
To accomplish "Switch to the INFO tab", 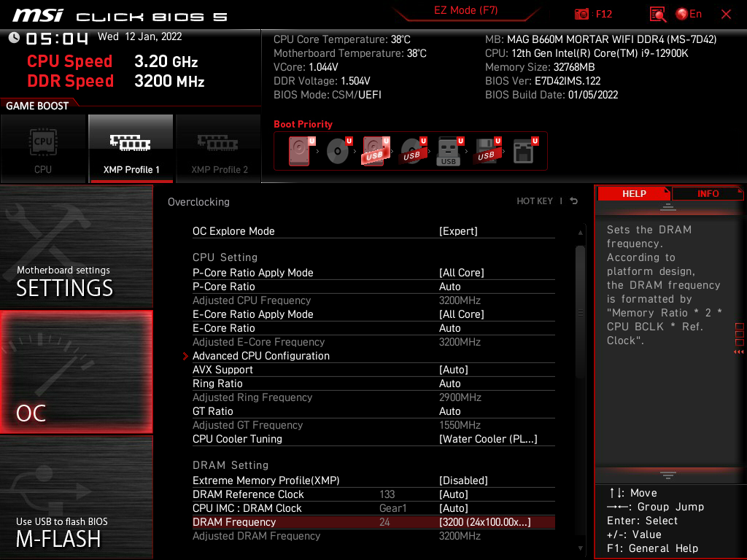I will click(x=708, y=194).
